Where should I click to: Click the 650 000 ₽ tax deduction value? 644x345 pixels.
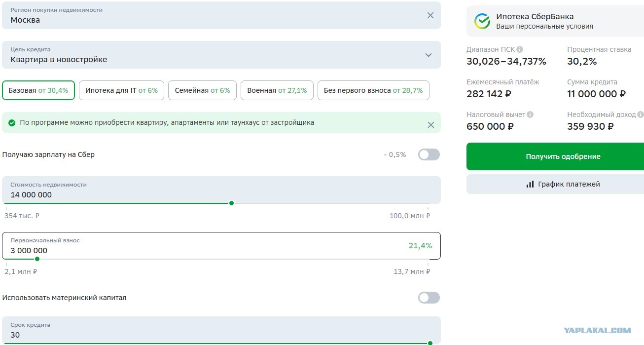pos(490,126)
